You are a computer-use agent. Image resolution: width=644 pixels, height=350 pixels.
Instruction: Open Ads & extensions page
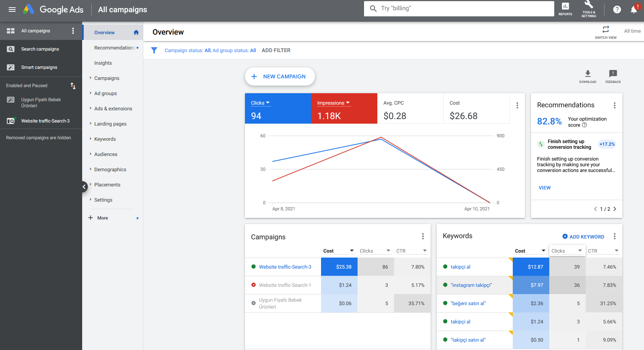tap(113, 108)
